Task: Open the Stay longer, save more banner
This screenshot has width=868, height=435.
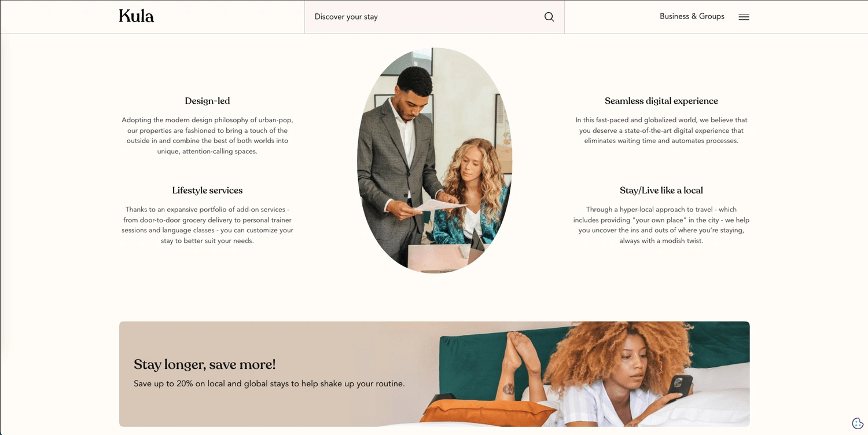Action: pos(435,374)
